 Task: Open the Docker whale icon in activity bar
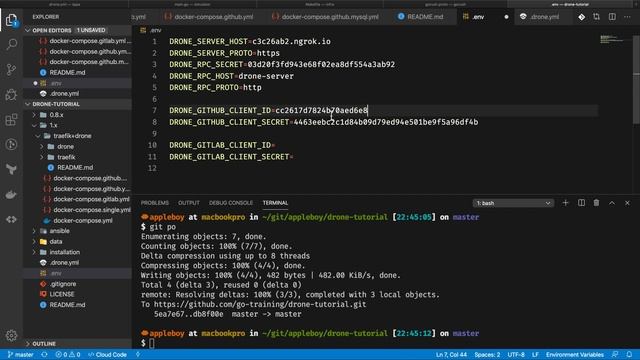tap(11, 195)
